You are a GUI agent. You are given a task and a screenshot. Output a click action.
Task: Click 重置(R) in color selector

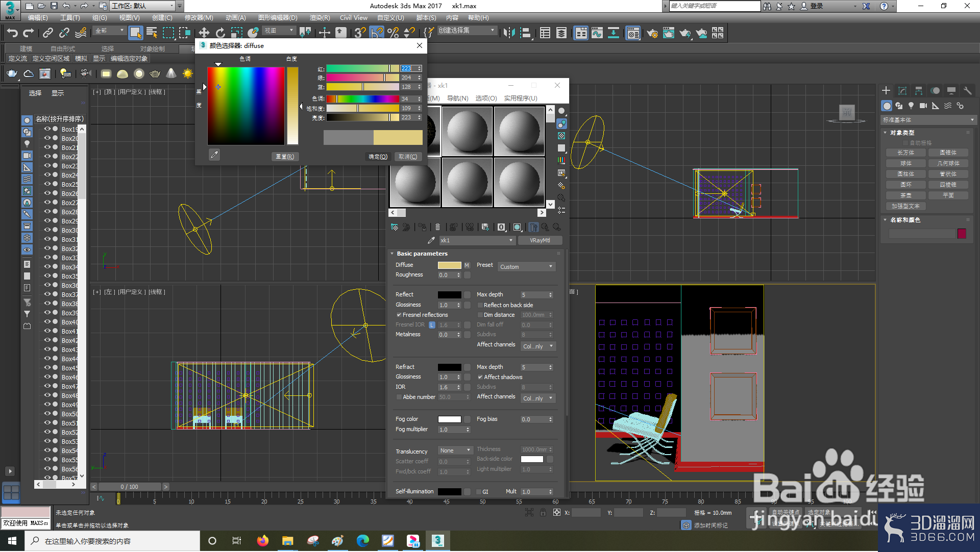point(285,157)
